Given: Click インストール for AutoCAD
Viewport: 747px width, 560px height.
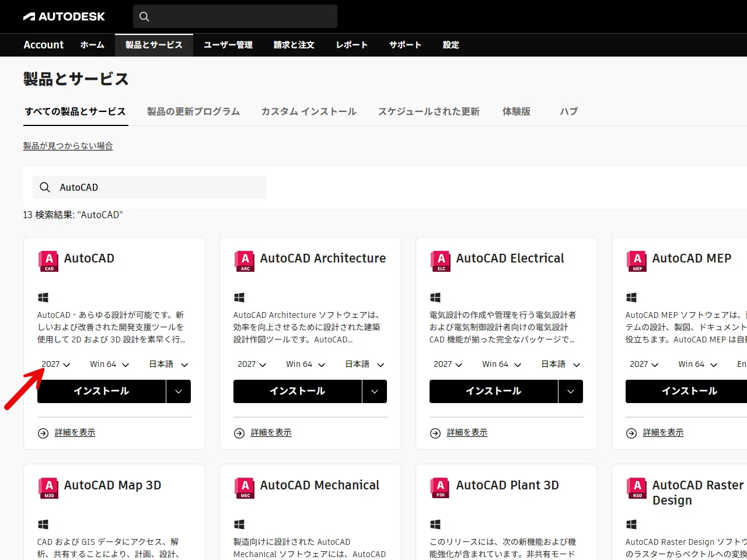Looking at the screenshot, I should (102, 391).
